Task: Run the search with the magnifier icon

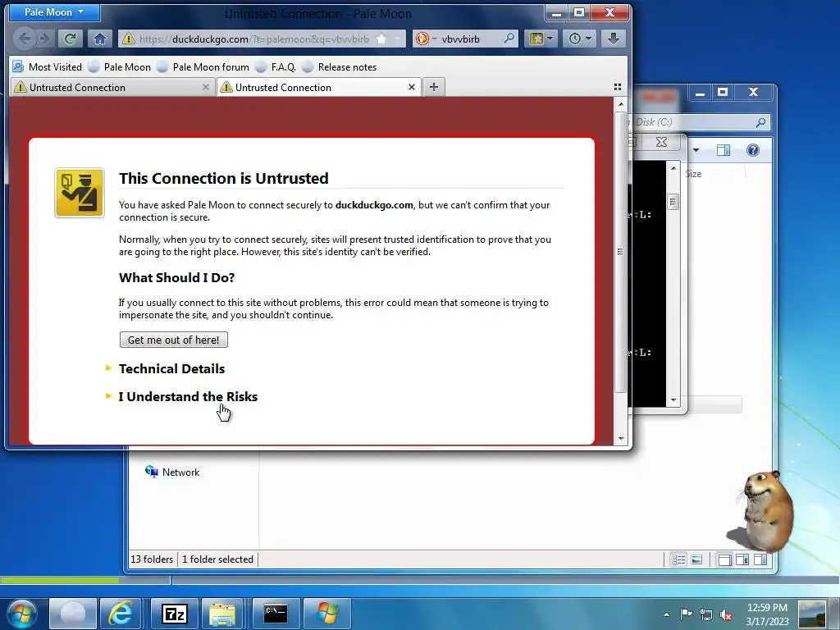Action: 509,39
